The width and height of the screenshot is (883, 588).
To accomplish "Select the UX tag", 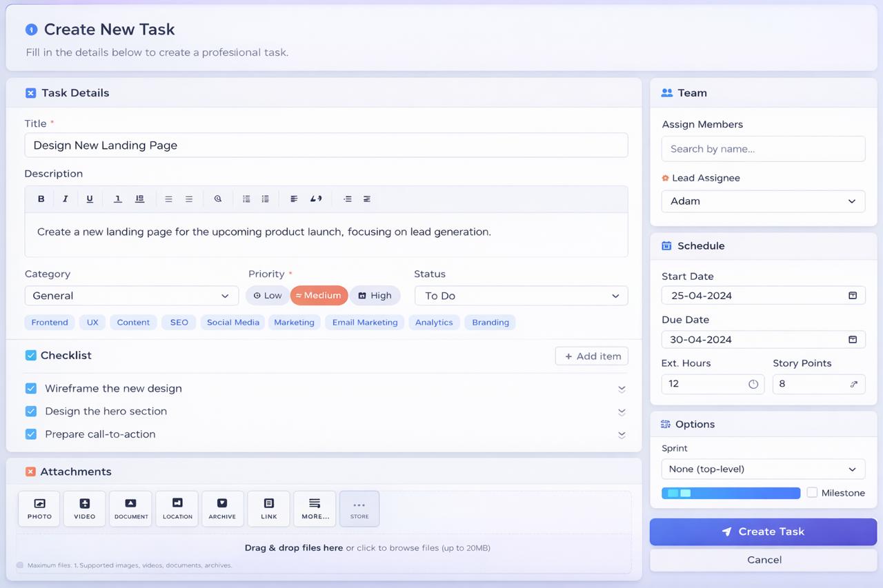I will (x=92, y=322).
